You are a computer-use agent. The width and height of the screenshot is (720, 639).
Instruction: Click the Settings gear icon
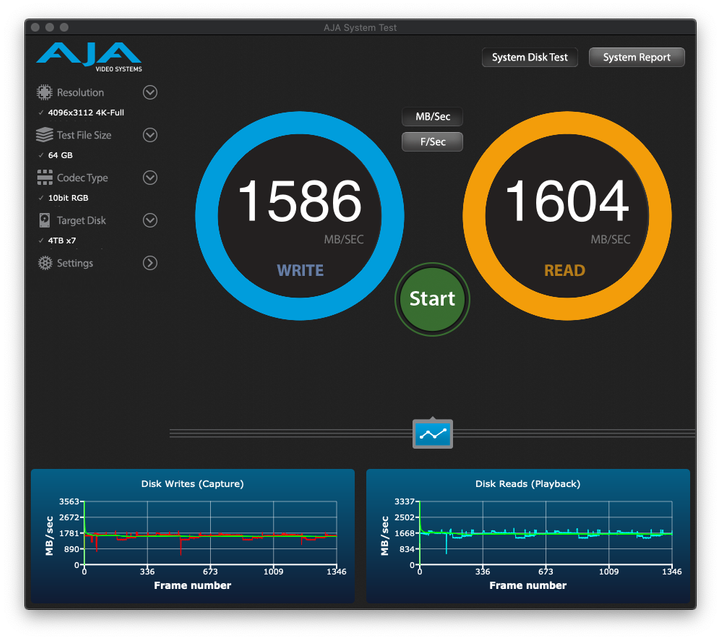(x=44, y=263)
